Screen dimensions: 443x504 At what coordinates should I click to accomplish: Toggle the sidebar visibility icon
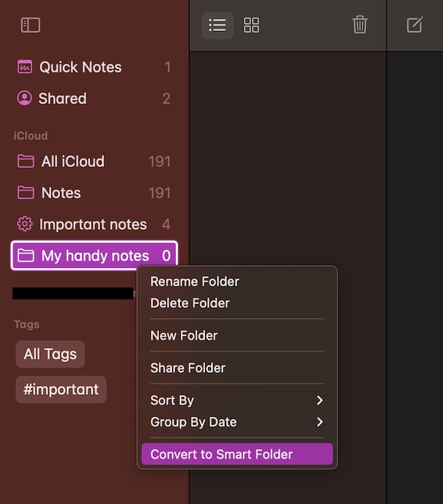(x=31, y=25)
